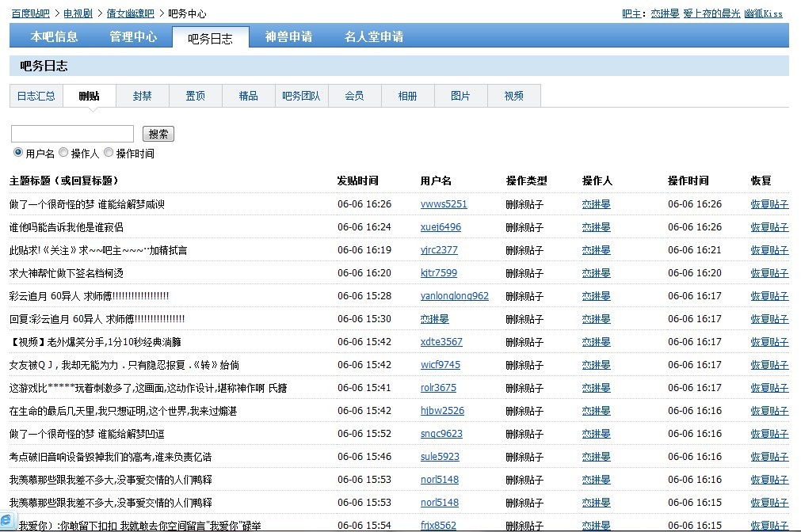Open user xdte3567 profile
Viewport: 801px width, 532px height.
click(x=441, y=342)
